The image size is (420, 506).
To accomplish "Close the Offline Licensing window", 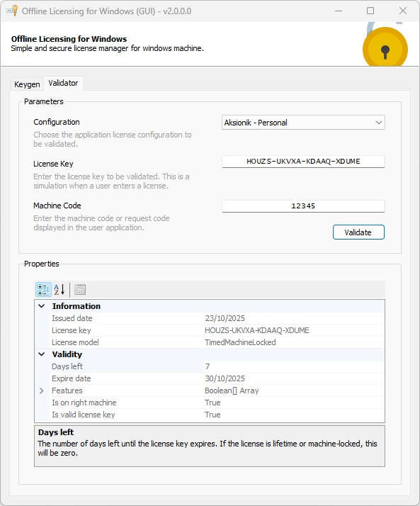I will click(402, 11).
